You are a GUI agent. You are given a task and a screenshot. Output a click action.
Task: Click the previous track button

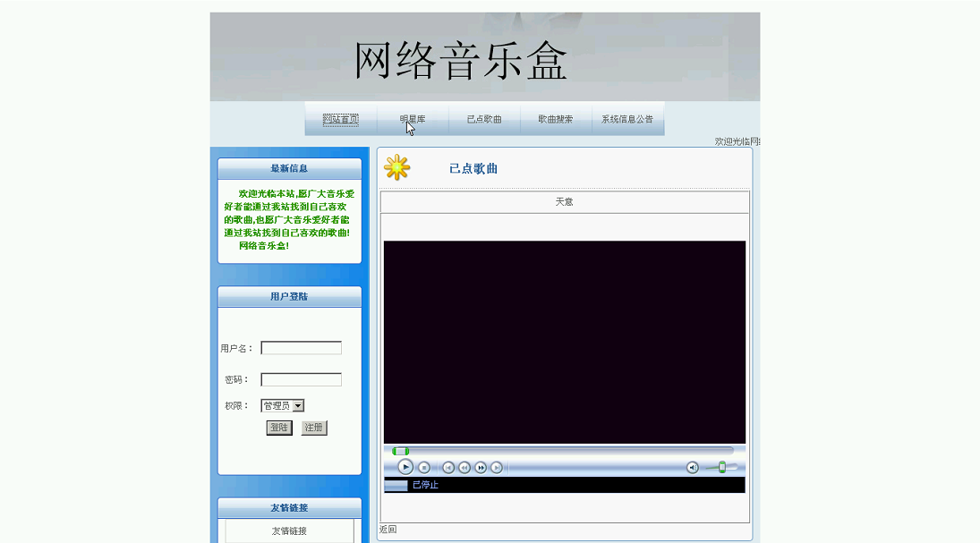pyautogui.click(x=448, y=467)
